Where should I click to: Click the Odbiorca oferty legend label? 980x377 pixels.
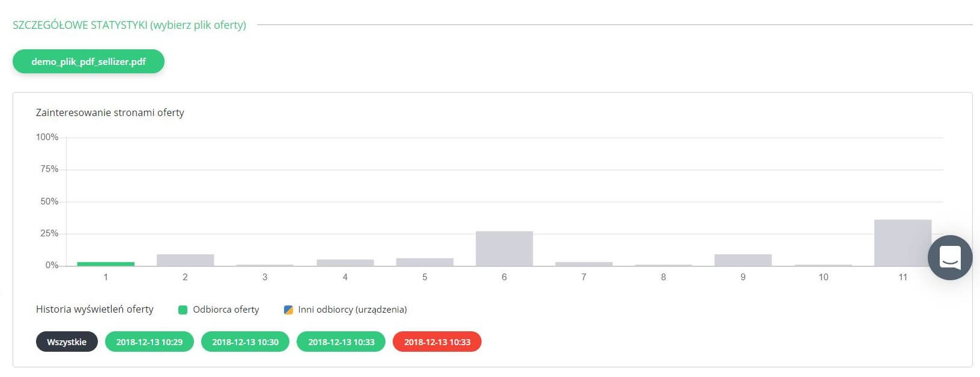click(226, 310)
